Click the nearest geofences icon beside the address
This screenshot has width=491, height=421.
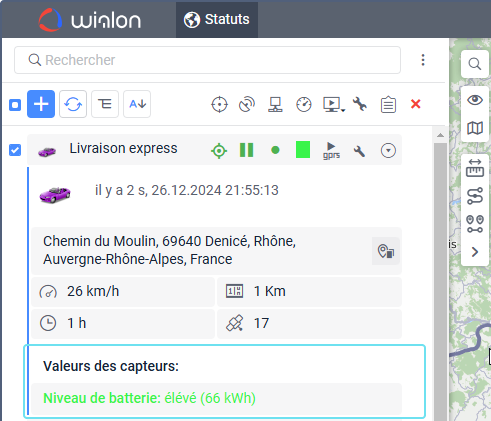point(386,251)
